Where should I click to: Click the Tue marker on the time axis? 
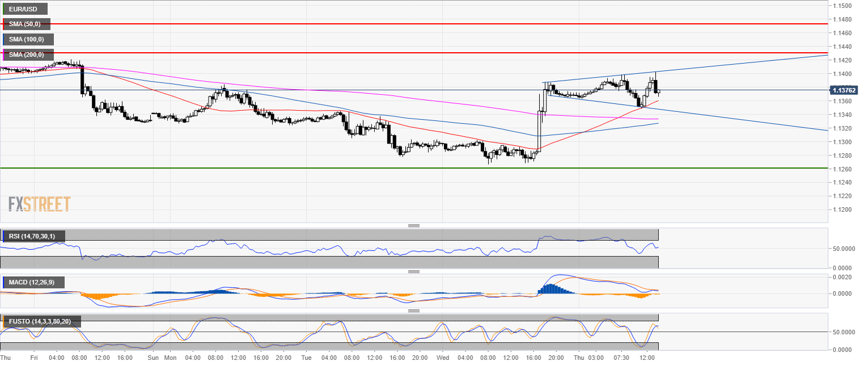307,358
